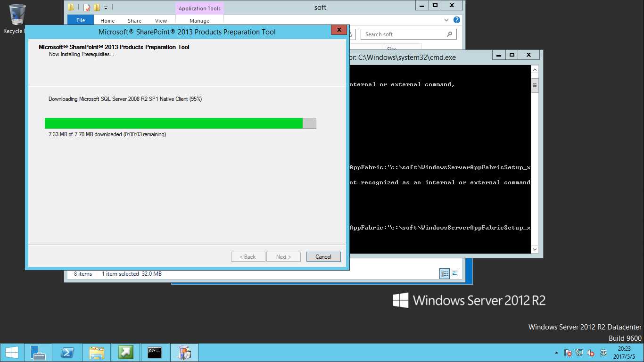Click the scroll up arrow in the cmd window

pos(535,70)
